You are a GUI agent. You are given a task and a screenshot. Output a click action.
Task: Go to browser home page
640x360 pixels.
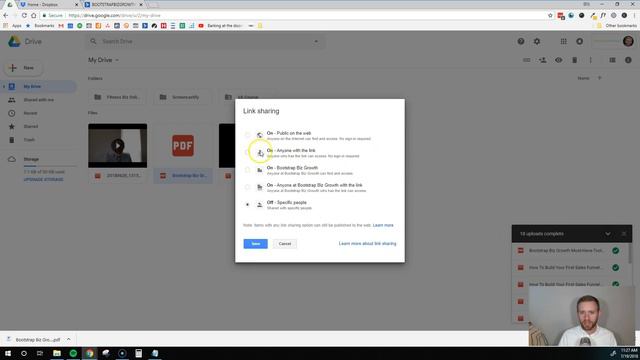pos(34,16)
